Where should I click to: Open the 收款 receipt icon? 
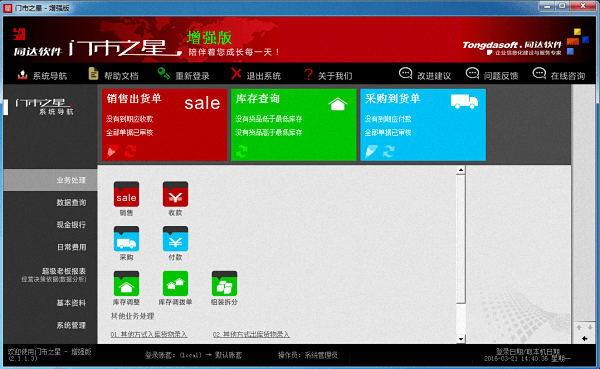(175, 194)
